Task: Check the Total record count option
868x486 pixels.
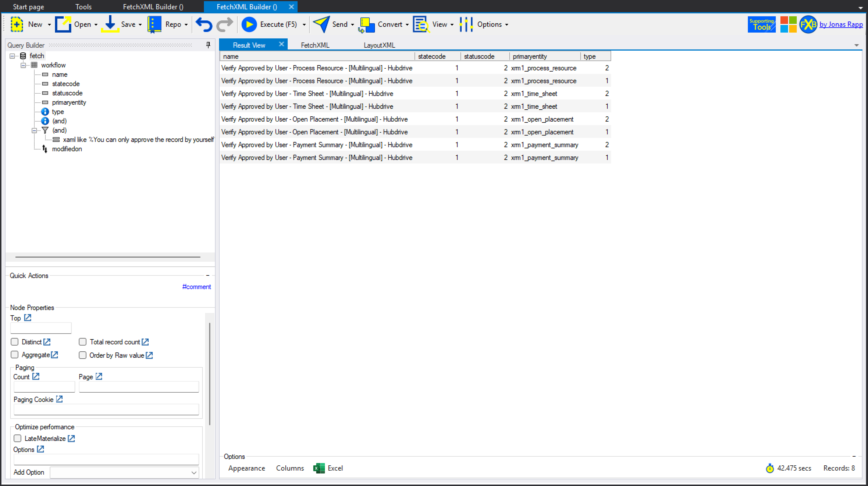Action: [83, 341]
